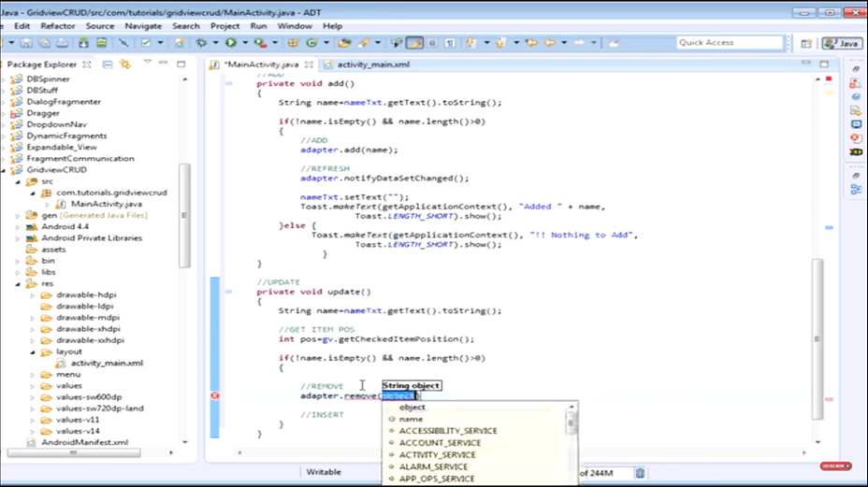
Task: Open the Back history dropdown arrow
Action: click(563, 43)
